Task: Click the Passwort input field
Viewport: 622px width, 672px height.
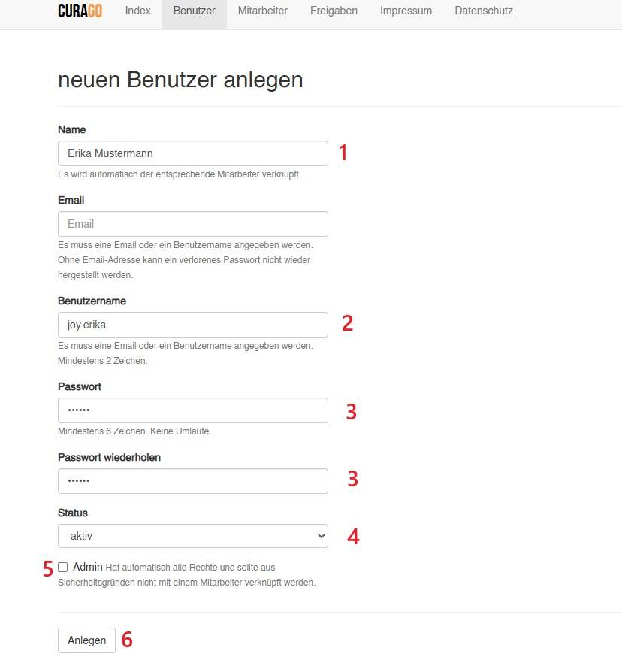Action: 192,410
